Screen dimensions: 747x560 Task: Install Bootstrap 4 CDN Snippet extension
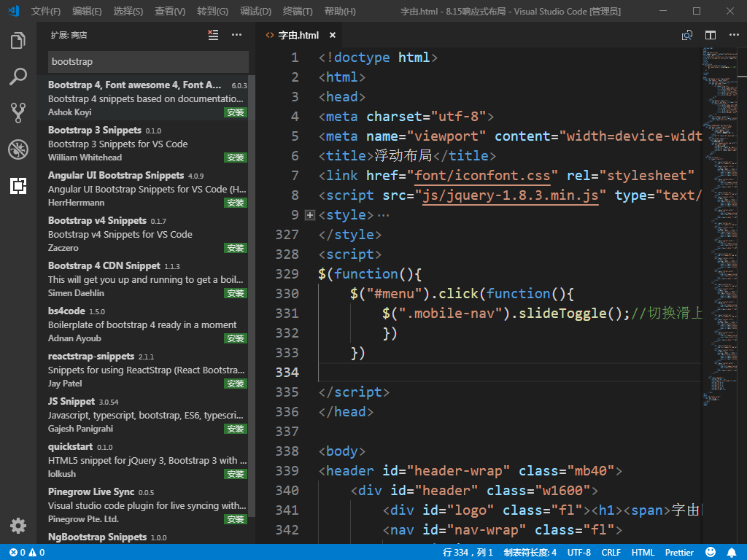(236, 293)
